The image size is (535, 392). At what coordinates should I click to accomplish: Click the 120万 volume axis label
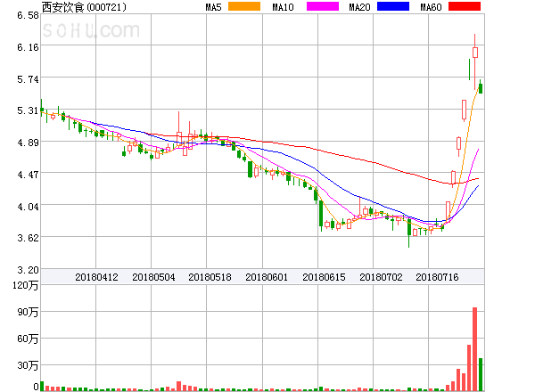point(25,285)
